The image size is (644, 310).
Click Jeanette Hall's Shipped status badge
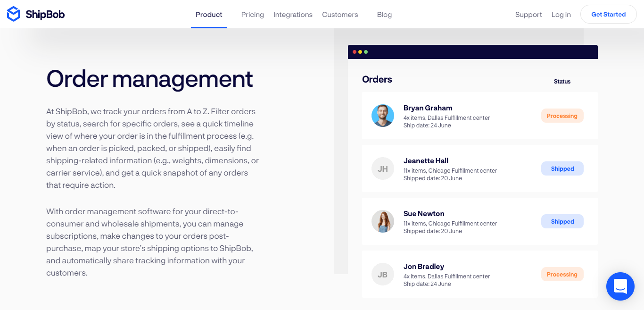(562, 168)
